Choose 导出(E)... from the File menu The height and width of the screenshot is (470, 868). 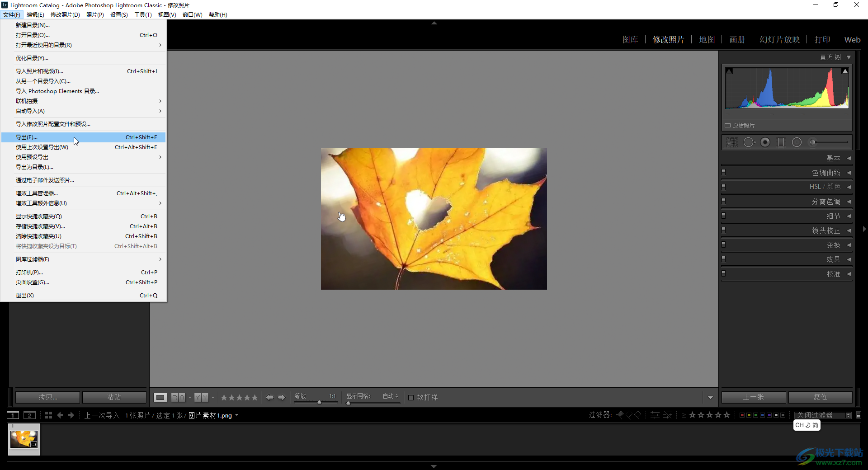[x=84, y=137]
